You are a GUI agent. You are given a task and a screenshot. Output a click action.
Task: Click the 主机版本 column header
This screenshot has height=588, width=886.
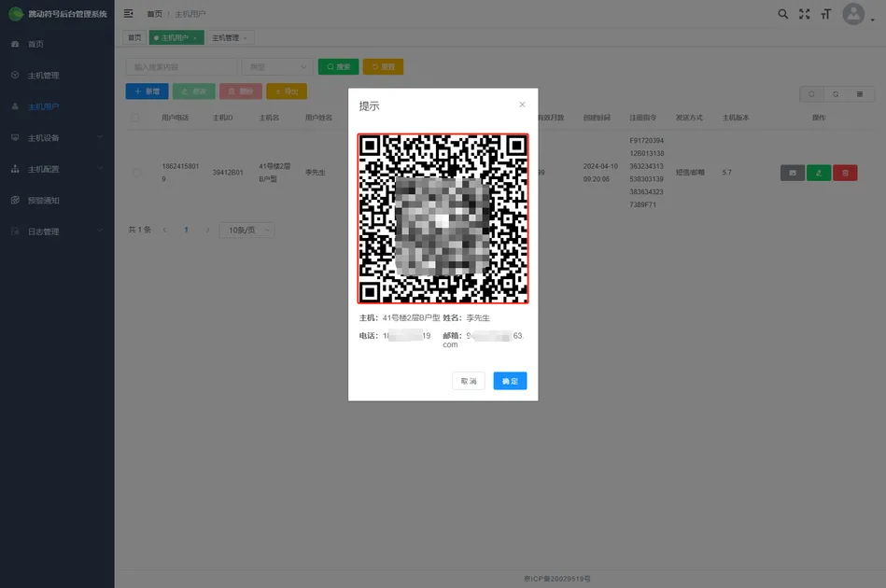(x=736, y=118)
